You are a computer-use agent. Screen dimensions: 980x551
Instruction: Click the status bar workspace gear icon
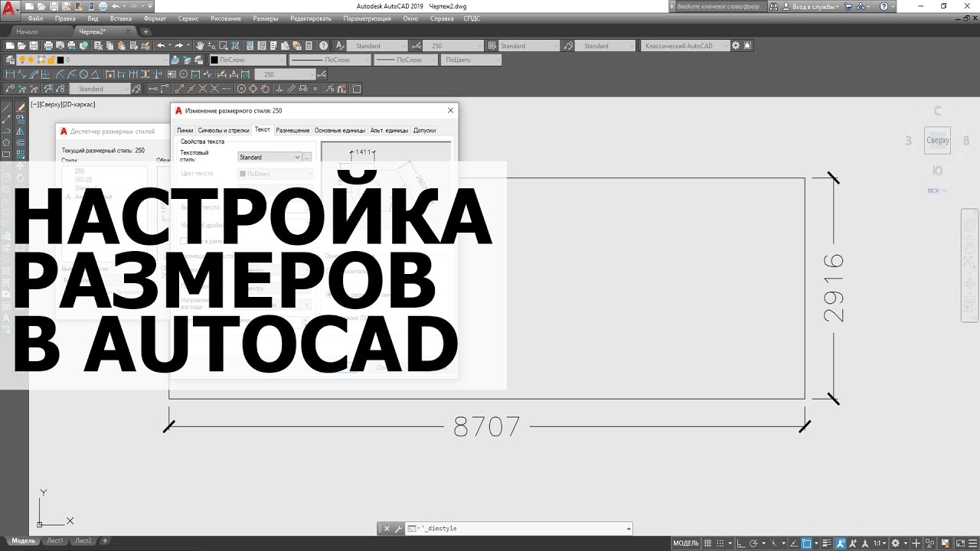point(895,543)
